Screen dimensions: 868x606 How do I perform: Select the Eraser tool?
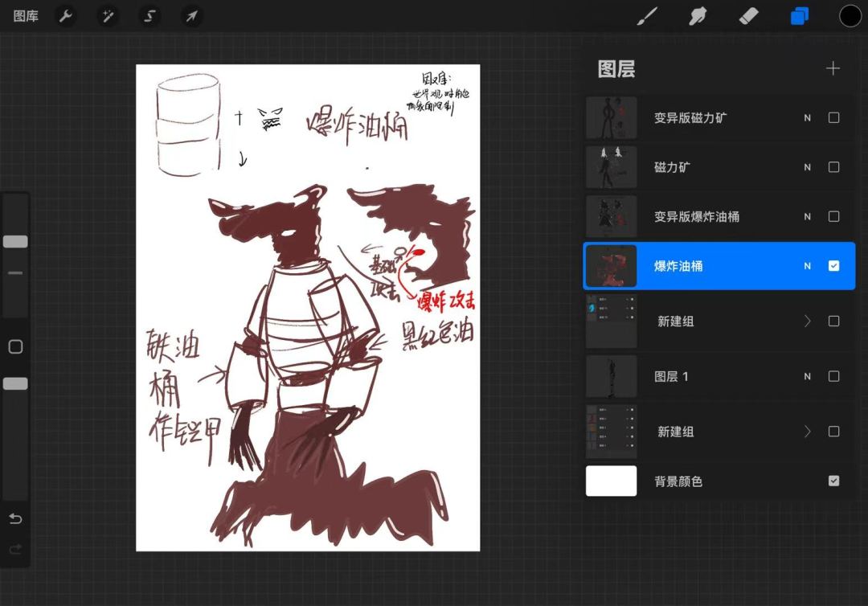(748, 16)
